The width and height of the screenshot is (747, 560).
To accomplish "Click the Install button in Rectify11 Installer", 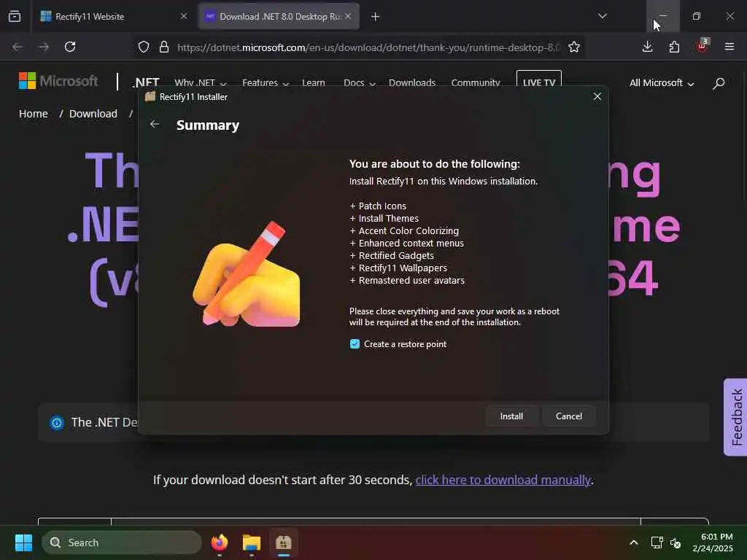I will pyautogui.click(x=511, y=416).
